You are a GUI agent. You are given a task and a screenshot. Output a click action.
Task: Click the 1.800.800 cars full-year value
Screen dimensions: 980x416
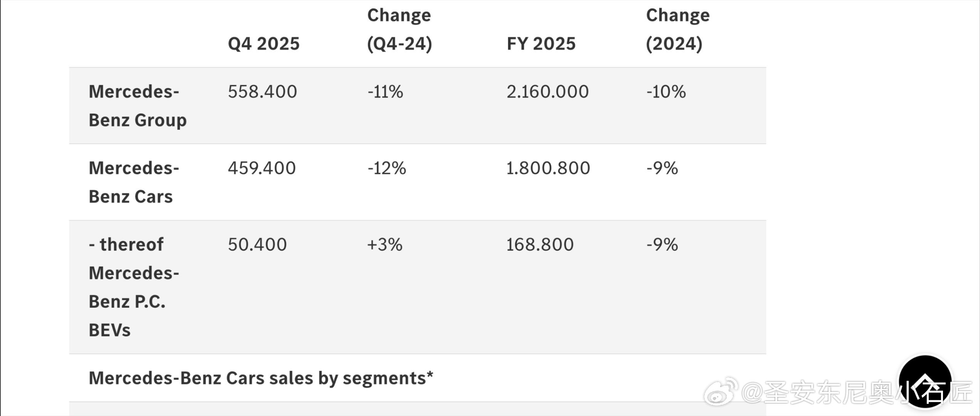548,168
